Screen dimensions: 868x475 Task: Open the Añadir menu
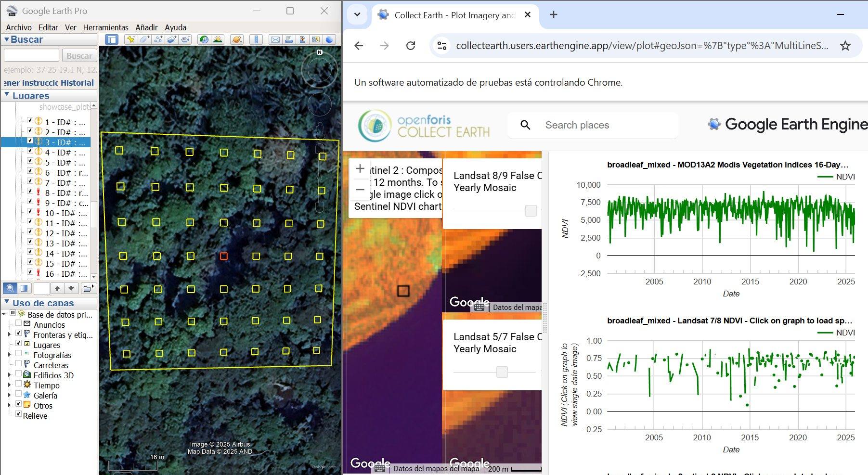pos(146,27)
